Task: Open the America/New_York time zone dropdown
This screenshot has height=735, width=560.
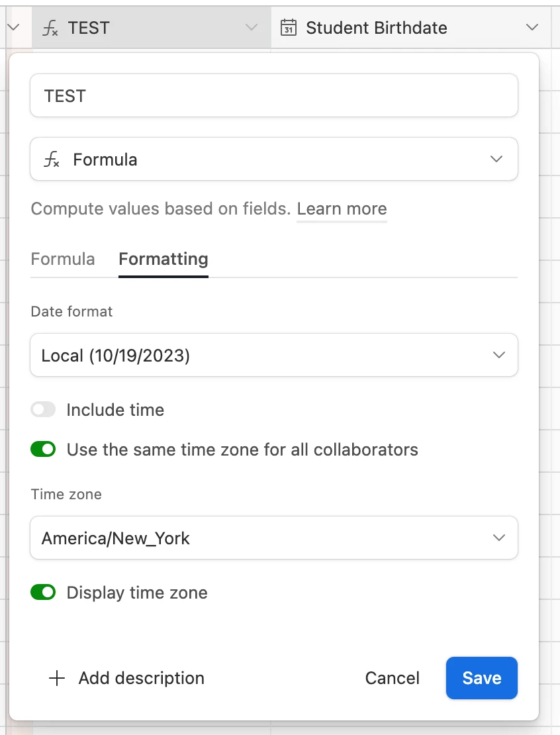Action: click(x=273, y=538)
